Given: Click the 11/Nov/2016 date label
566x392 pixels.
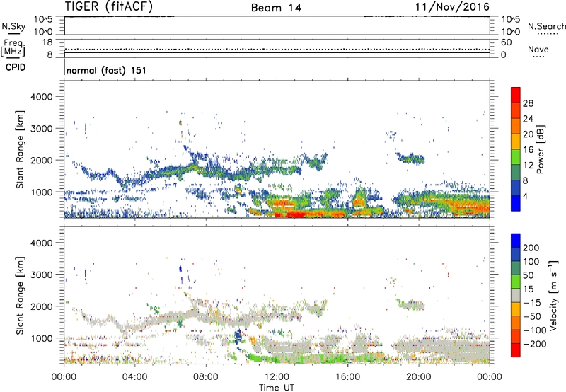Looking at the screenshot, I should [x=452, y=6].
